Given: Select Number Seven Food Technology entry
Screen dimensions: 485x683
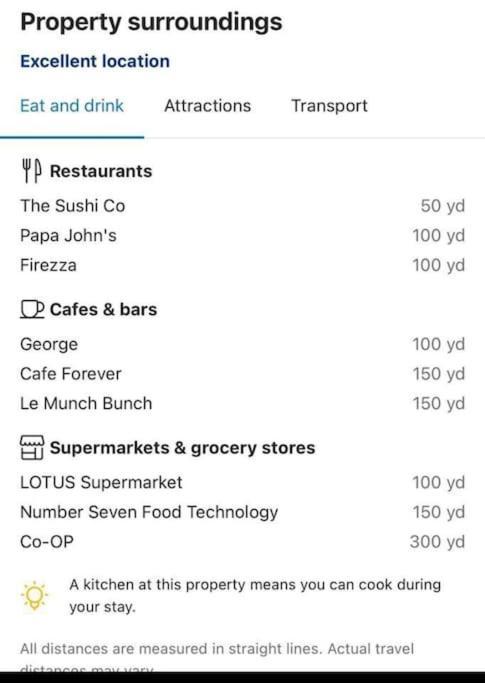Looking at the screenshot, I should (x=242, y=512).
